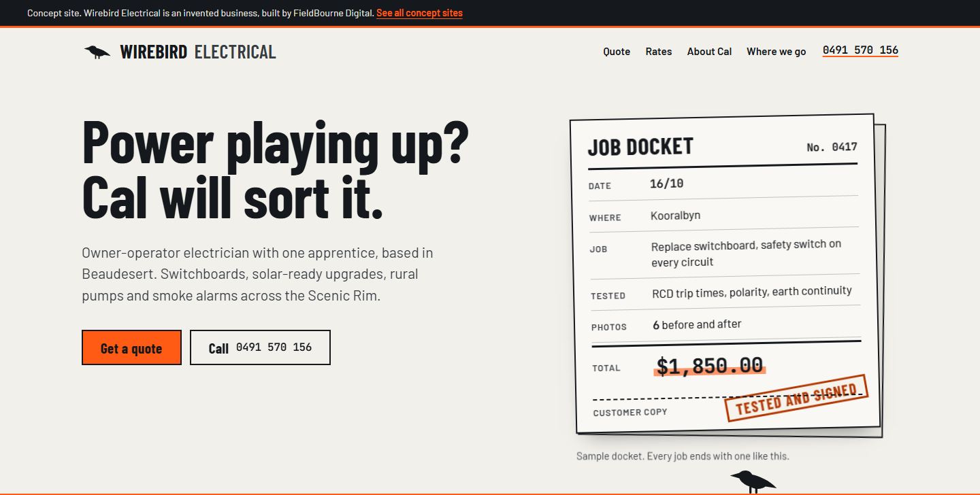This screenshot has width=980, height=495.
Task: Click the TESTED label on docket
Action: [608, 296]
